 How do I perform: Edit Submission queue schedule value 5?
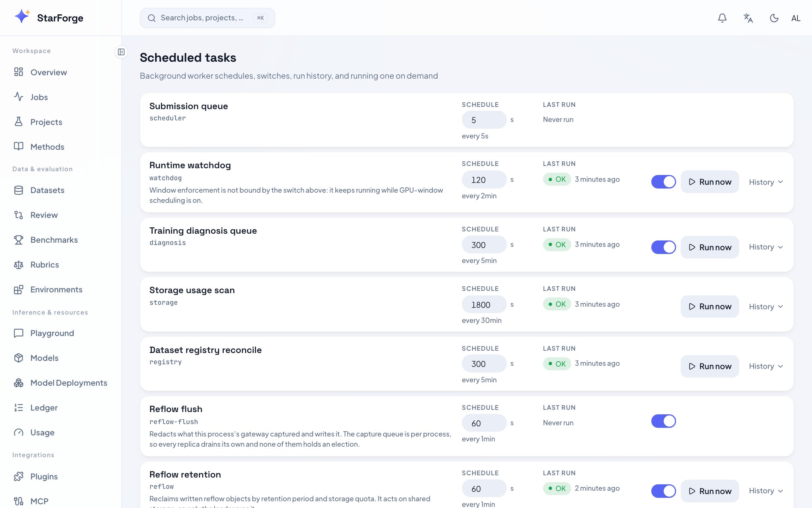(x=484, y=120)
